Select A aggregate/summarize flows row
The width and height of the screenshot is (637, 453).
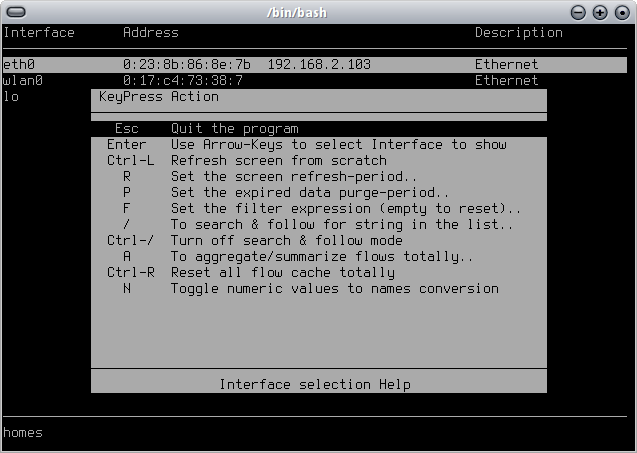point(319,257)
